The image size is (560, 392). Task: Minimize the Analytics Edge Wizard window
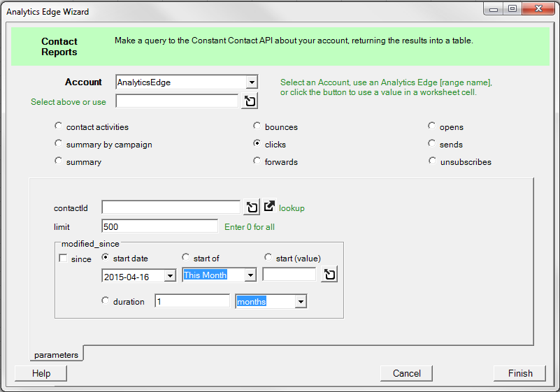click(x=494, y=8)
